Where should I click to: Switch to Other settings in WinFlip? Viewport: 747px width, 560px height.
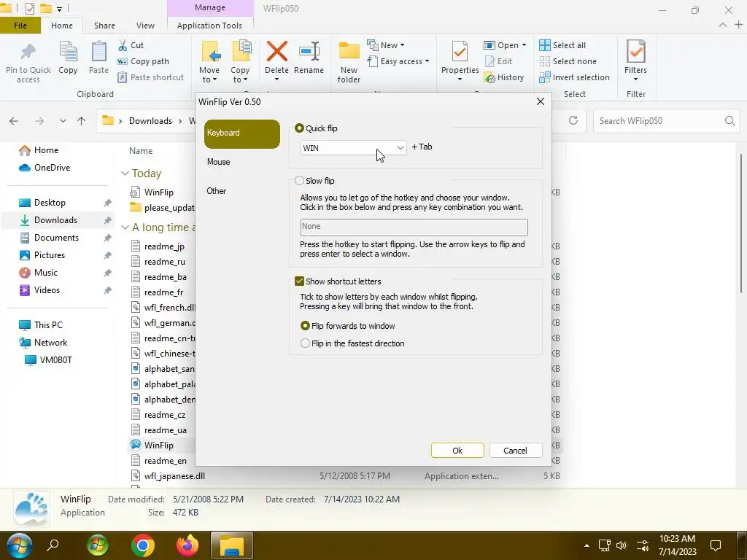pyautogui.click(x=216, y=191)
